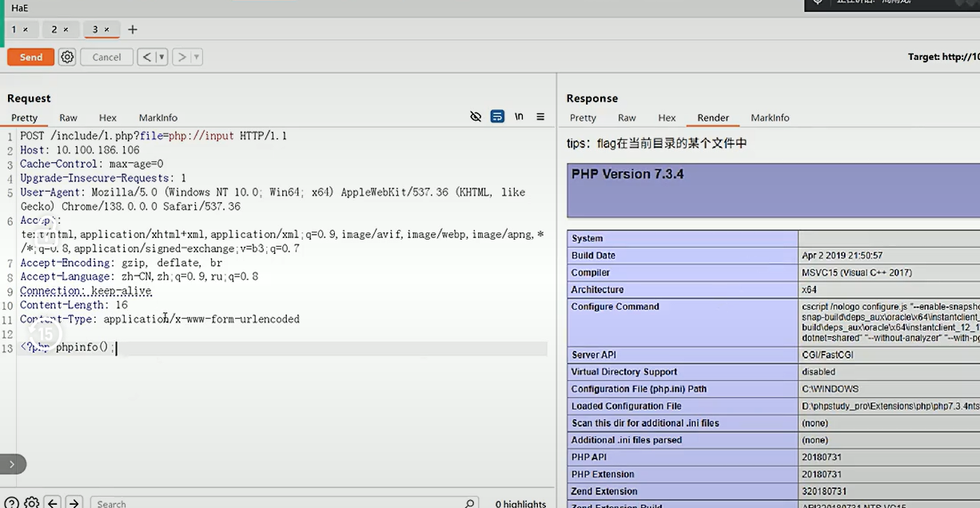Open Request panel hamburger options menu
This screenshot has width=980, height=508.
click(540, 117)
